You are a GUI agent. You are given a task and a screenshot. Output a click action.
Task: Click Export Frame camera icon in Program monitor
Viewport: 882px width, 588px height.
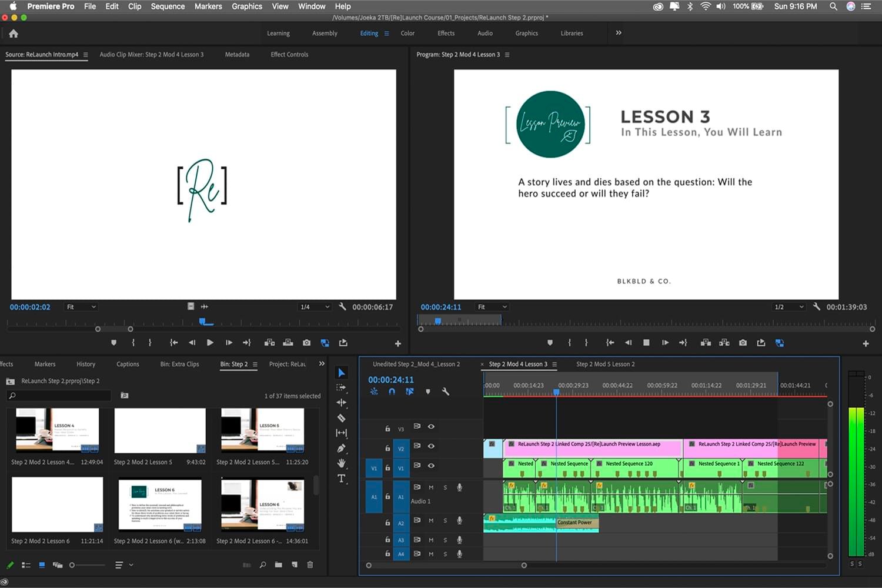tap(743, 343)
